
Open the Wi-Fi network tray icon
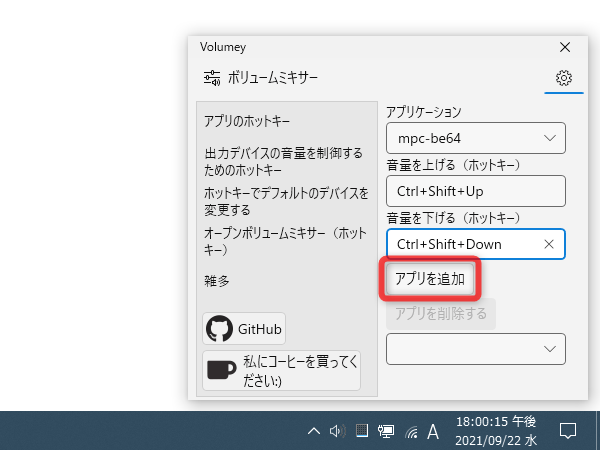[411, 432]
